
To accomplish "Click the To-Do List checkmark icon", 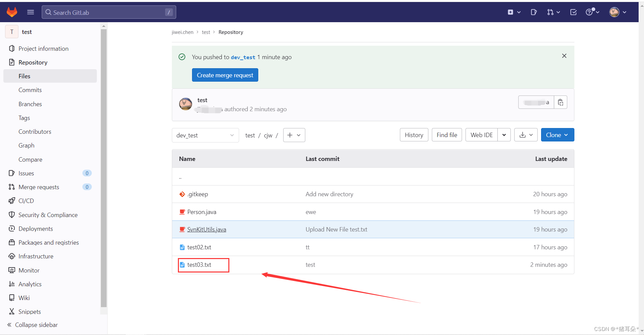I will click(x=573, y=12).
